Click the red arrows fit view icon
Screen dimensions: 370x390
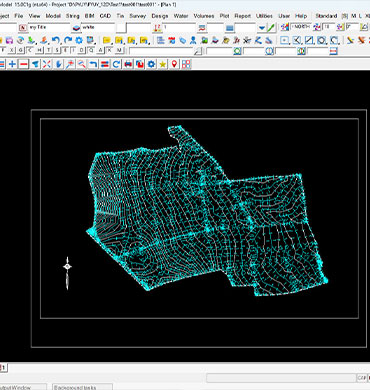(x=47, y=64)
